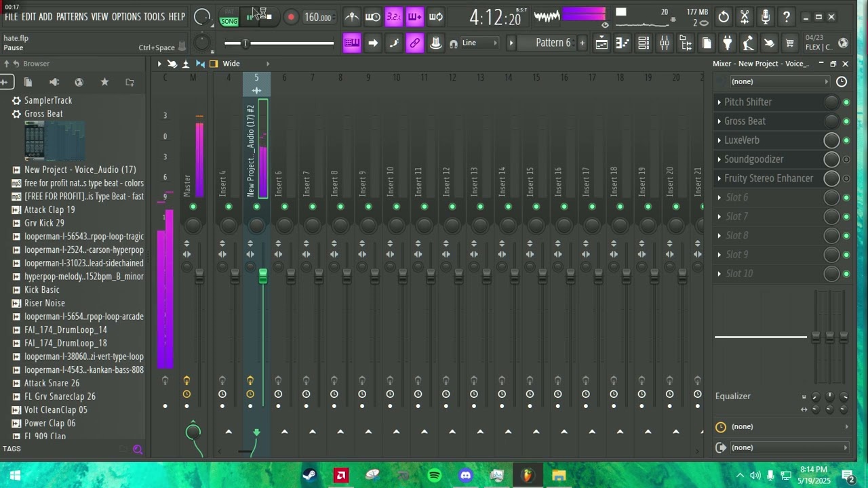
Task: Open the PATTERNS menu
Action: 72,16
